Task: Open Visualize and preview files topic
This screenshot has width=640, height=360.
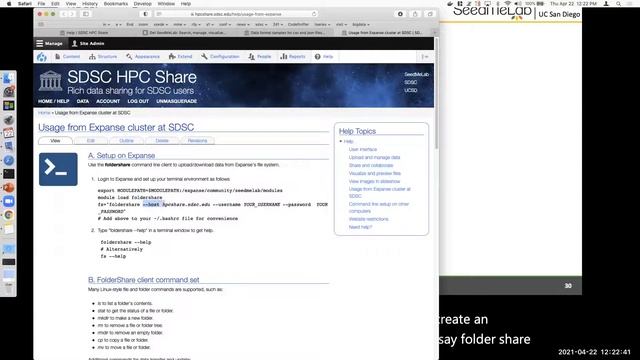Action: tap(375, 173)
